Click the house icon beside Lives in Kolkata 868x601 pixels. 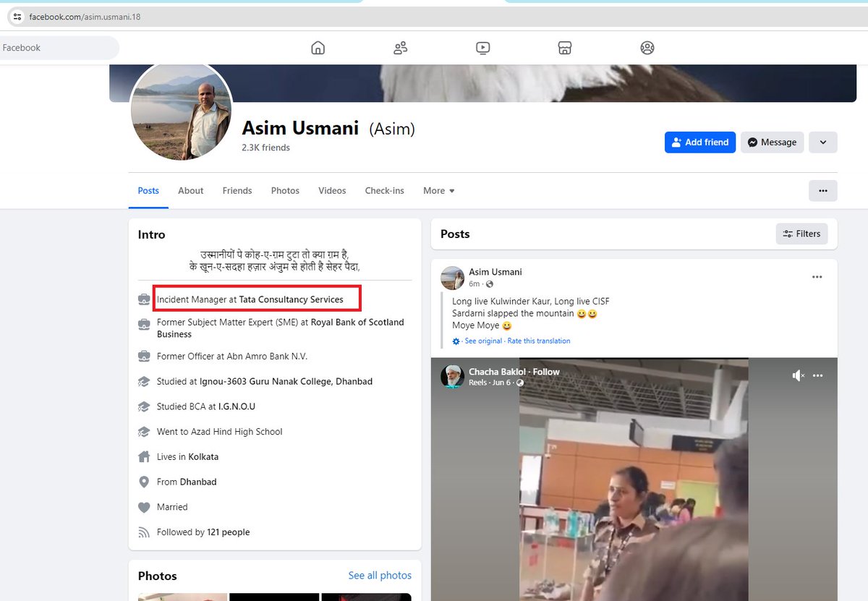[x=144, y=457]
